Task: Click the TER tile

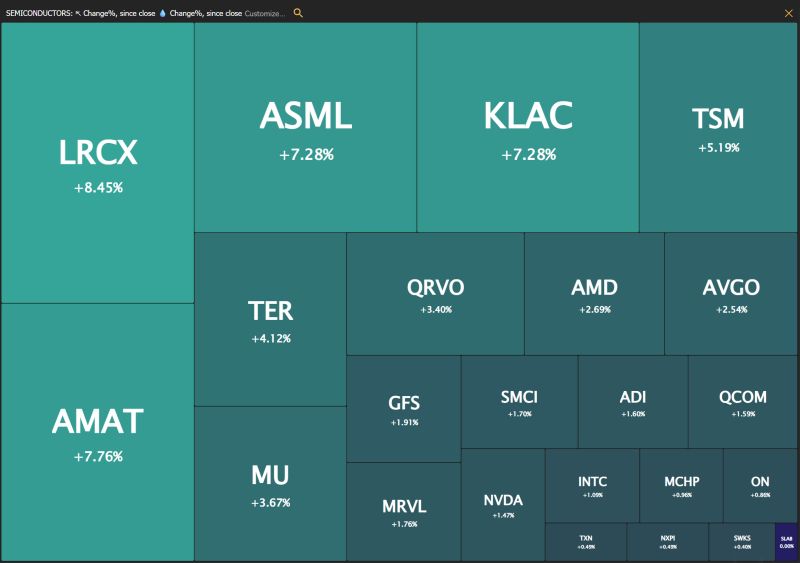Action: (x=270, y=320)
